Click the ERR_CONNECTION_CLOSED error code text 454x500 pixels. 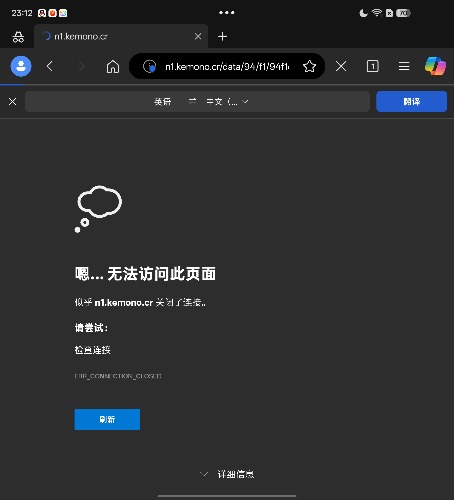118,376
